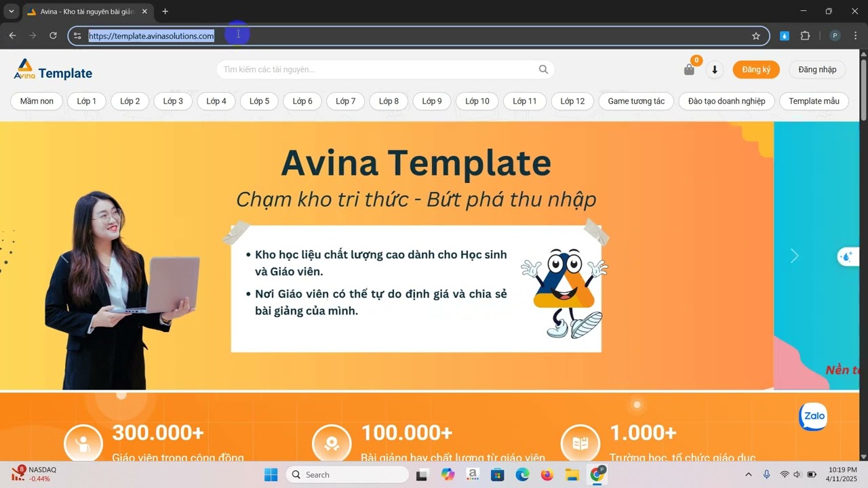Image resolution: width=868 pixels, height=488 pixels.
Task: Open Chrome's three-dot menu
Action: [855, 36]
